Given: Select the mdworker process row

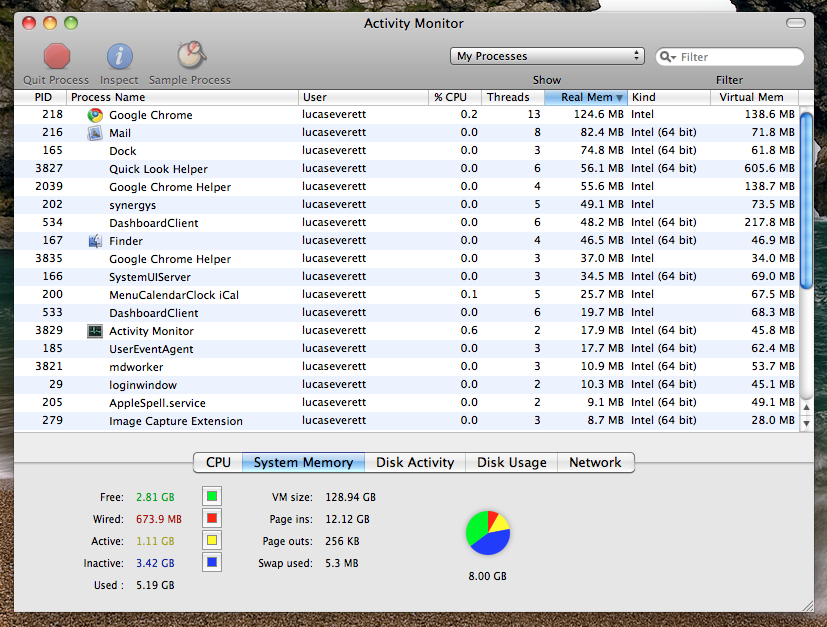Looking at the screenshot, I should coord(407,366).
